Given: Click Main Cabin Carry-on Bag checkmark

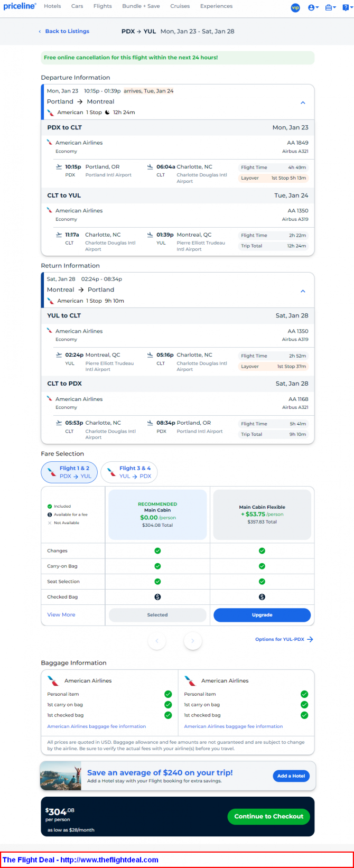Looking at the screenshot, I should tap(157, 566).
